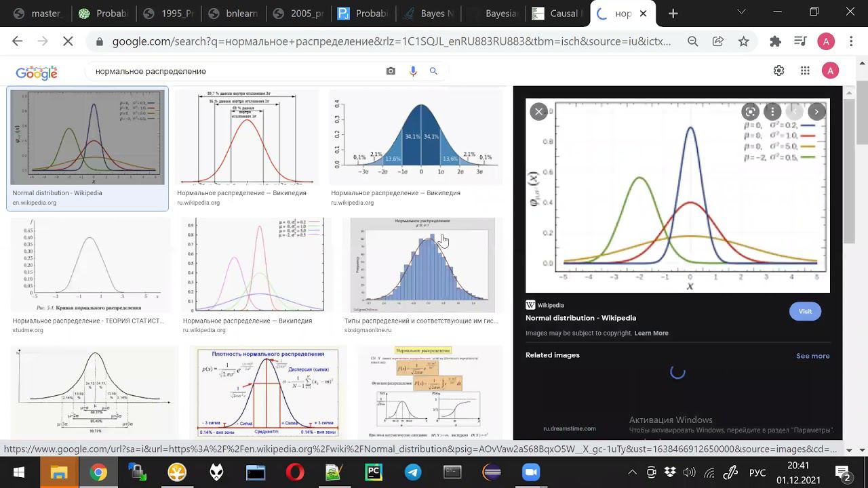This screenshot has height=488, width=868.
Task: Share this page icon in address bar
Action: click(718, 41)
